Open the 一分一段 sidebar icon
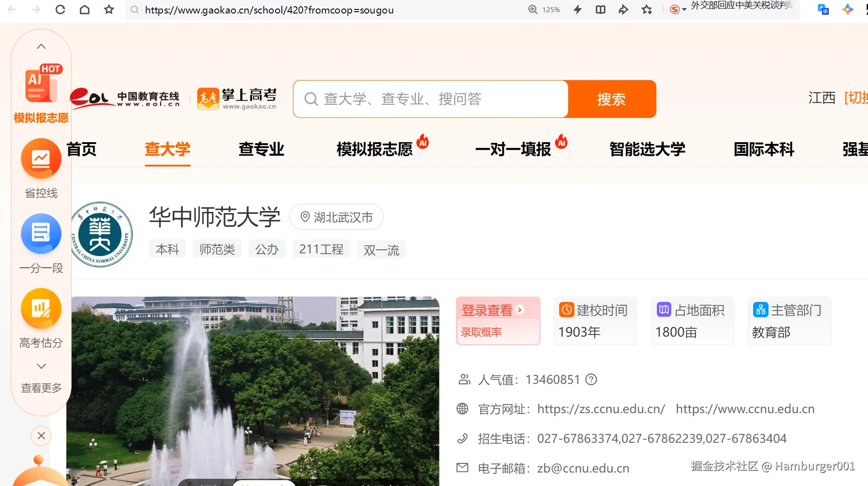Viewport: 868px width, 486px height. click(41, 234)
